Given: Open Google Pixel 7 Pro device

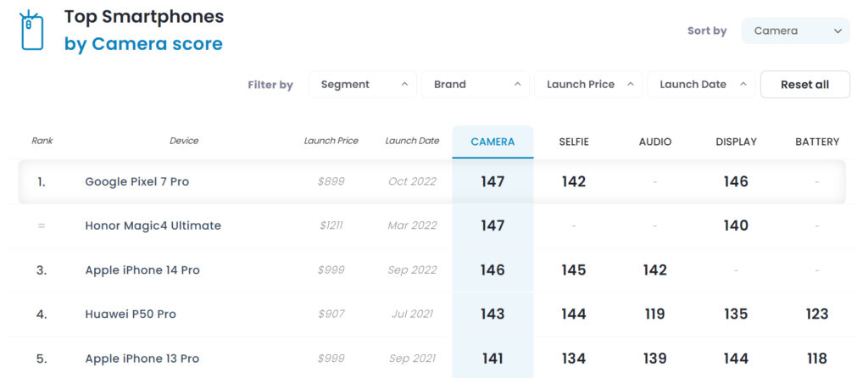Looking at the screenshot, I should pyautogui.click(x=136, y=181).
